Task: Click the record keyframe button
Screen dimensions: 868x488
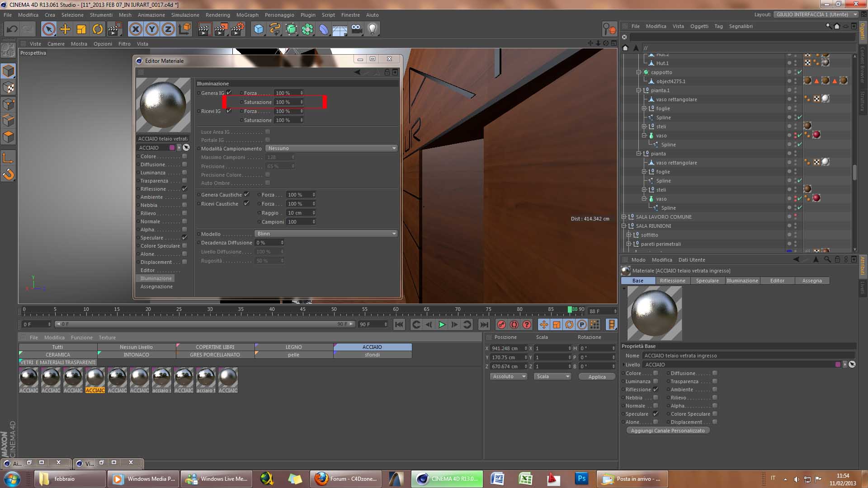Action: (x=501, y=324)
